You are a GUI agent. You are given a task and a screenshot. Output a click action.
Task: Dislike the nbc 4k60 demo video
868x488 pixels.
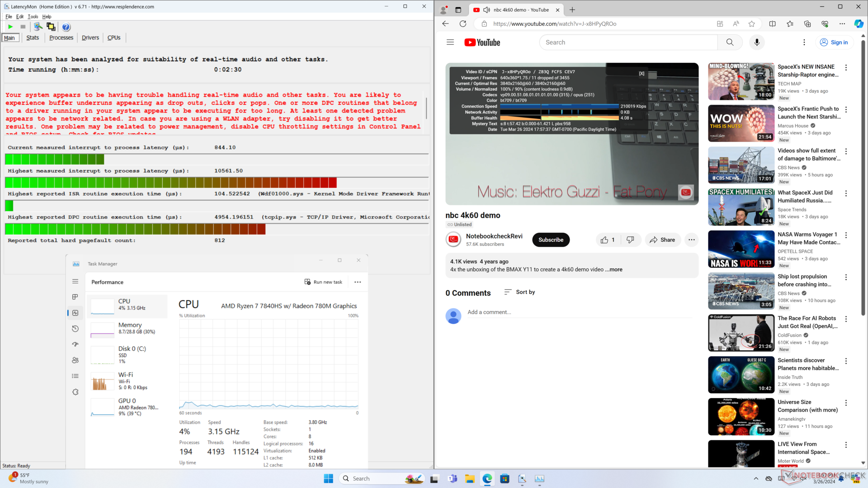pos(630,240)
